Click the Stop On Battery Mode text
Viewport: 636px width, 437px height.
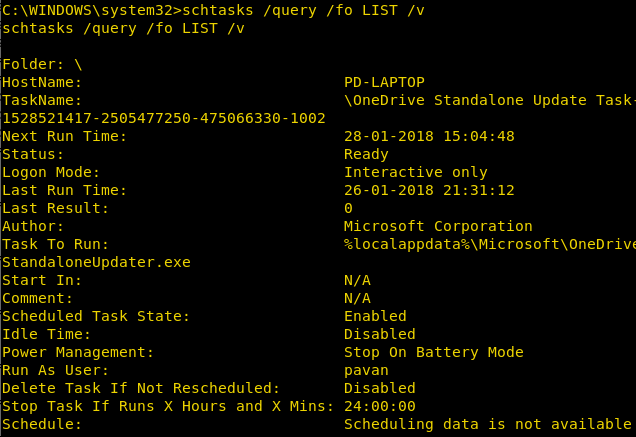[434, 352]
